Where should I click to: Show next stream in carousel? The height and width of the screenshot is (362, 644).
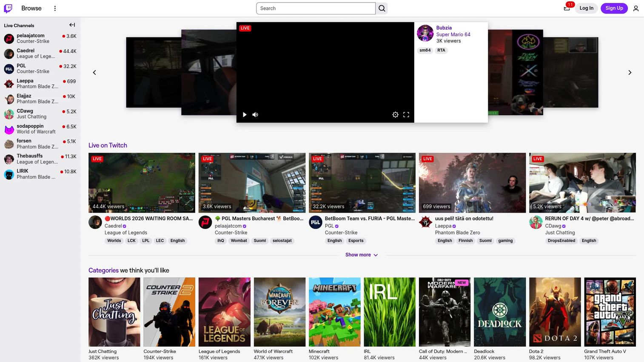630,72
